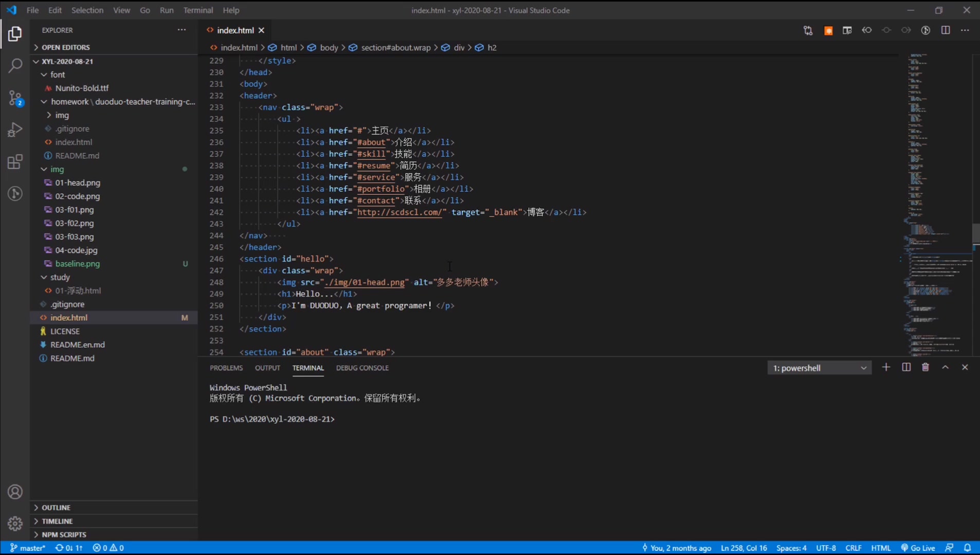Expand the OUTLINE section
The width and height of the screenshot is (980, 555).
click(x=56, y=507)
